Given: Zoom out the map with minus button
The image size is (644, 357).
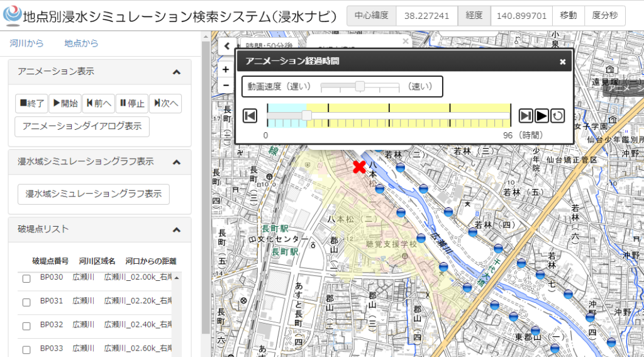Looking at the screenshot, I should tap(226, 86).
